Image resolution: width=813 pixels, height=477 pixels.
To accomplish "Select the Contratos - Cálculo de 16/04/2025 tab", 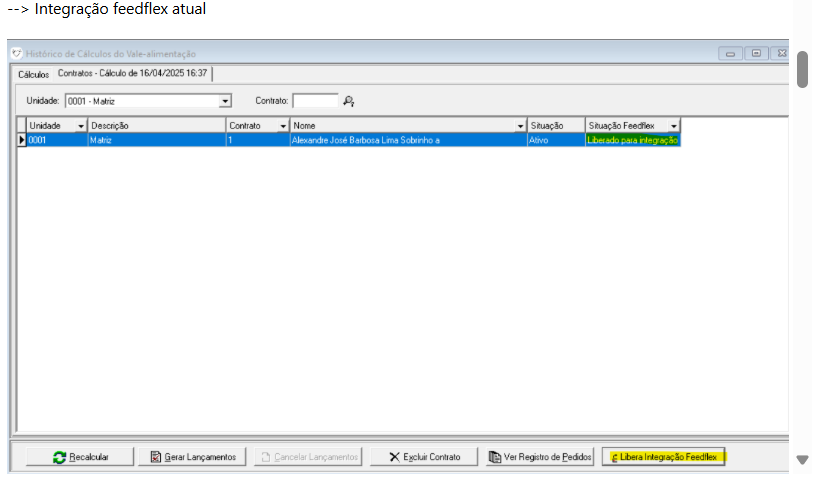I will tap(132, 74).
